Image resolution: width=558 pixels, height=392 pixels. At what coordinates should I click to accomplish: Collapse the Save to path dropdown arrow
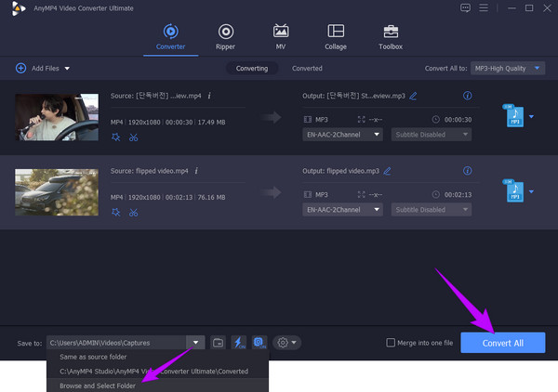point(195,343)
